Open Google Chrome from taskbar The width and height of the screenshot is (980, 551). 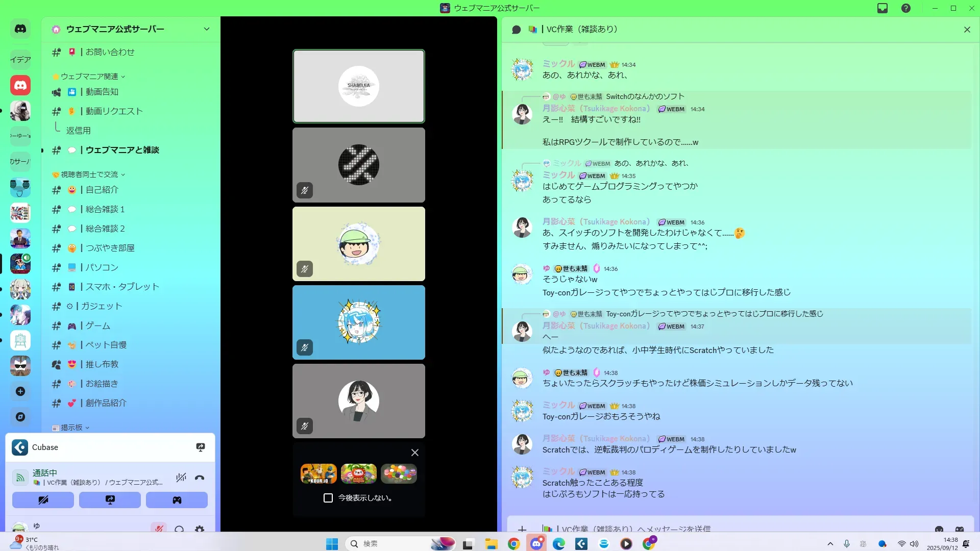pos(514,544)
